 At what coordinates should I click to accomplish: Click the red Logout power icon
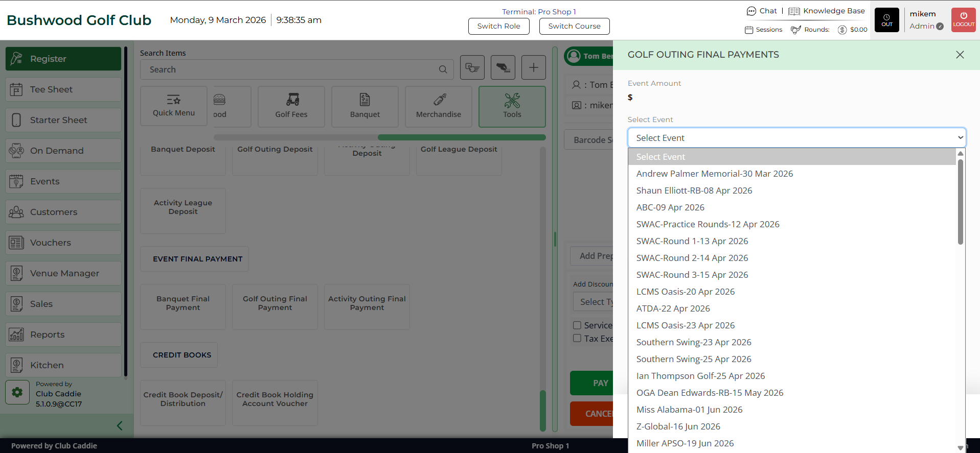(x=963, y=20)
